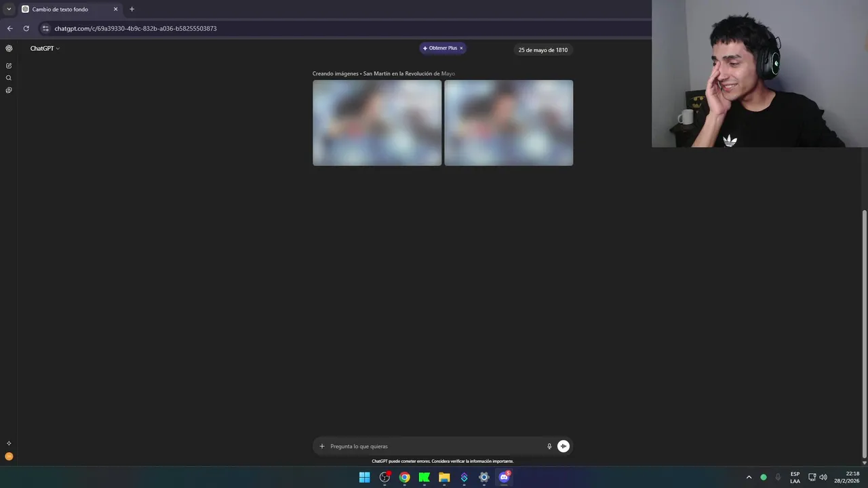Open the image library sidebar icon
The image size is (868, 488).
(x=9, y=90)
